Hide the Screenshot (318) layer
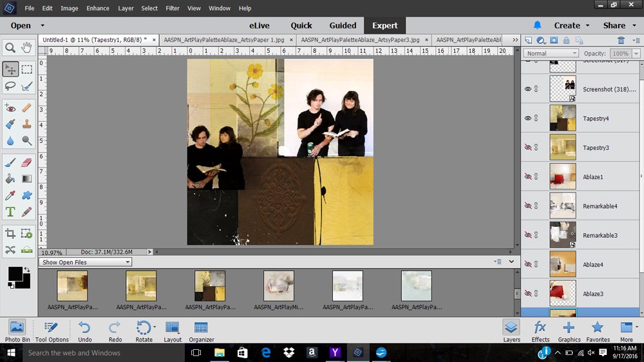 pyautogui.click(x=528, y=89)
